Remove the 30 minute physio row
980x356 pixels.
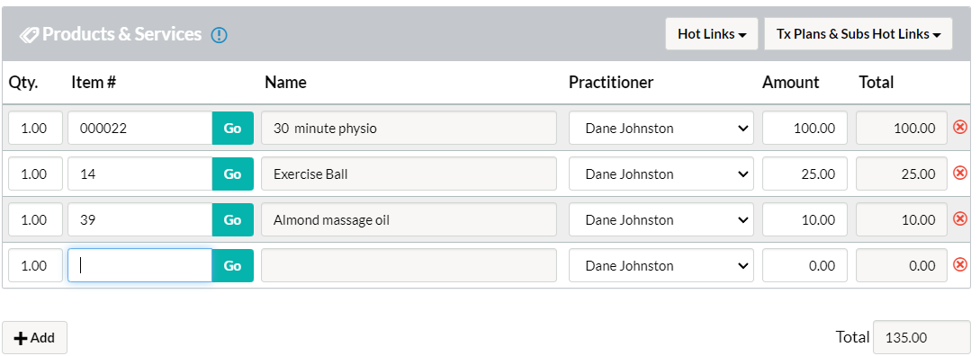(959, 128)
